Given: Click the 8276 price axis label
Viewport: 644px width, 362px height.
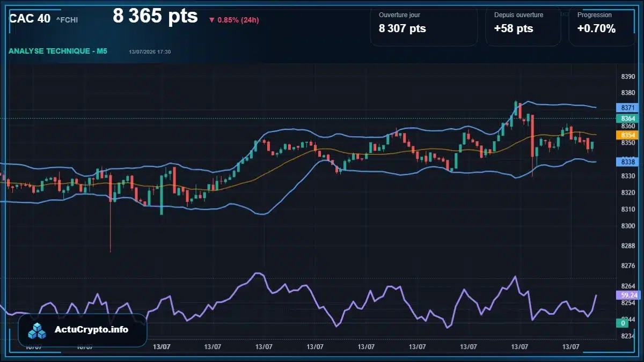Looking at the screenshot, I should tap(628, 265).
